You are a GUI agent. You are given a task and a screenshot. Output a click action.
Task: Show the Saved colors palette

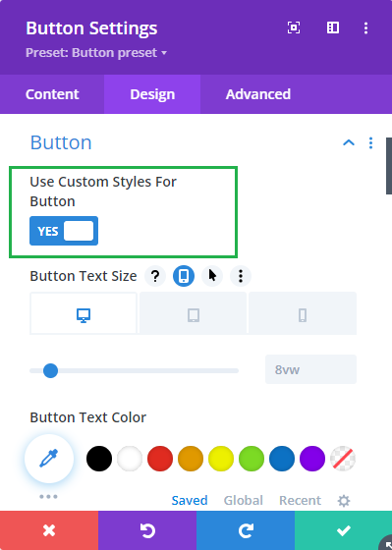190,500
